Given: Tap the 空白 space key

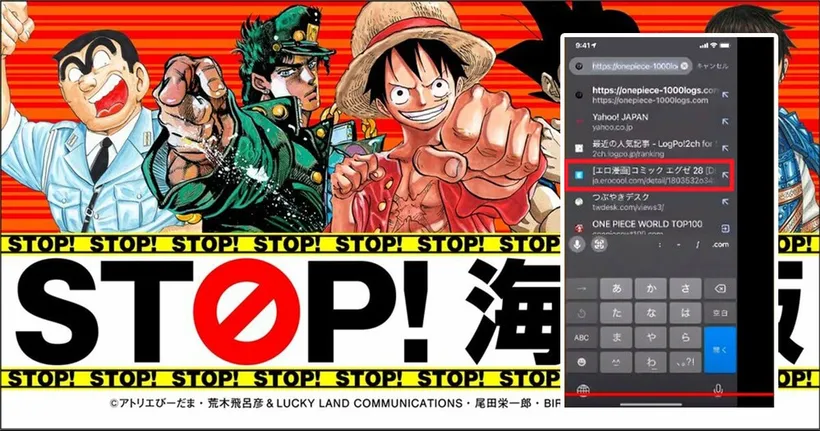Looking at the screenshot, I should tap(720, 313).
